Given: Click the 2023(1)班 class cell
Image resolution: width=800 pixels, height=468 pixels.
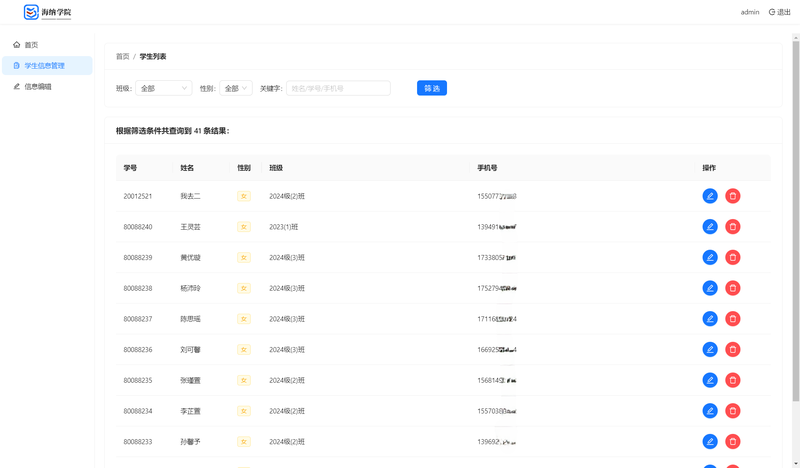Looking at the screenshot, I should coord(284,227).
